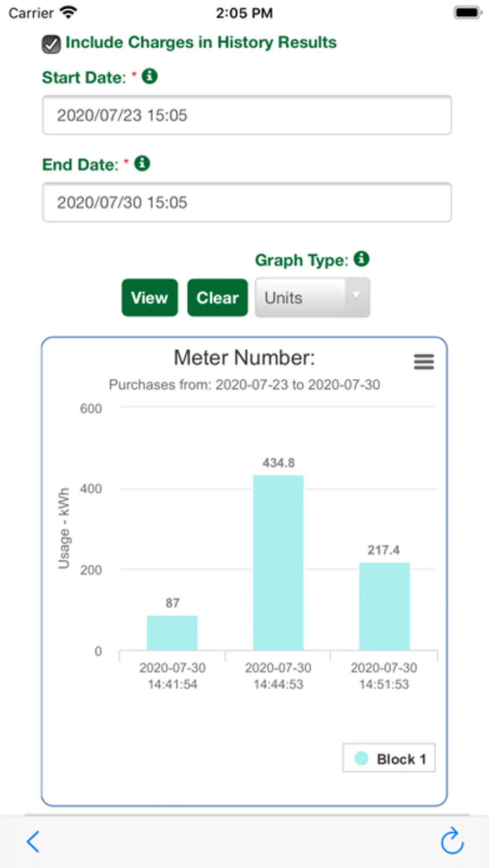Click the Start Date info icon

(x=149, y=77)
